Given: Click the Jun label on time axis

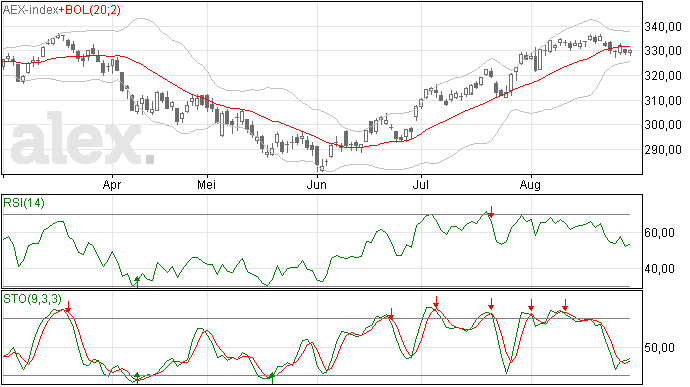Looking at the screenshot, I should pos(316,184).
